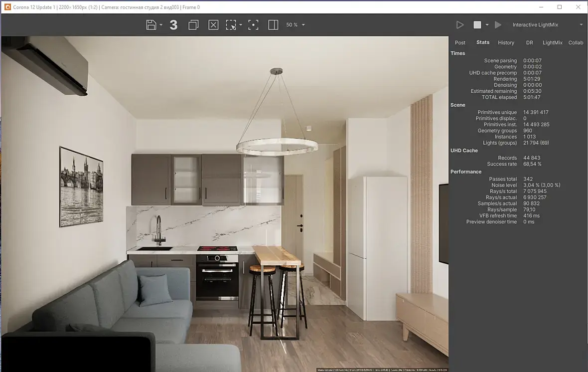Click the resume render play outline icon
The height and width of the screenshot is (372, 588).
[x=460, y=25]
